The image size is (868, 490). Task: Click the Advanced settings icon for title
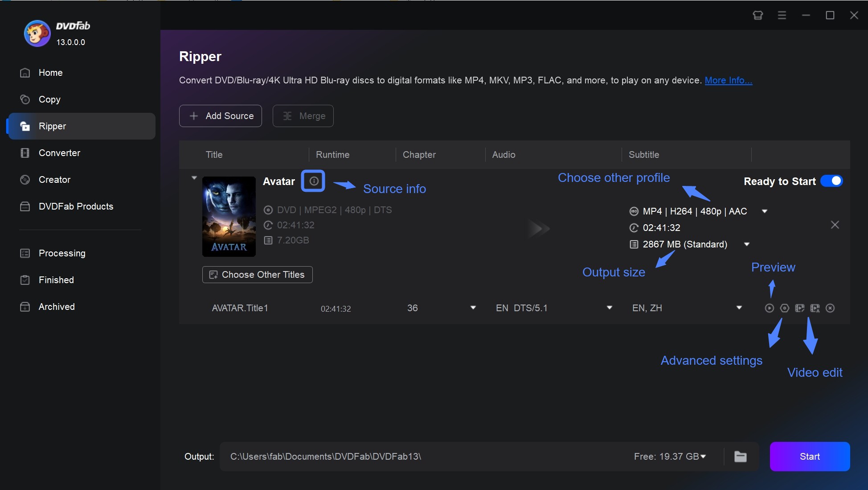(783, 308)
